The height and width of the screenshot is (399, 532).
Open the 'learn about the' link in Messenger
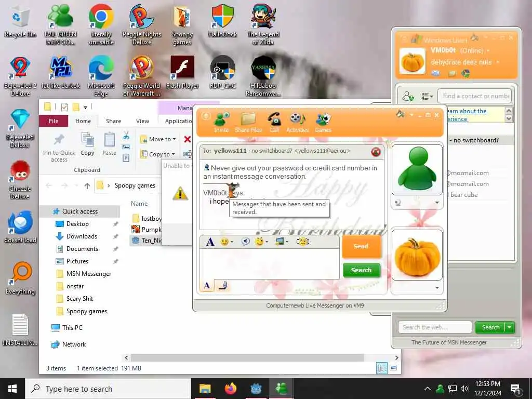467,111
